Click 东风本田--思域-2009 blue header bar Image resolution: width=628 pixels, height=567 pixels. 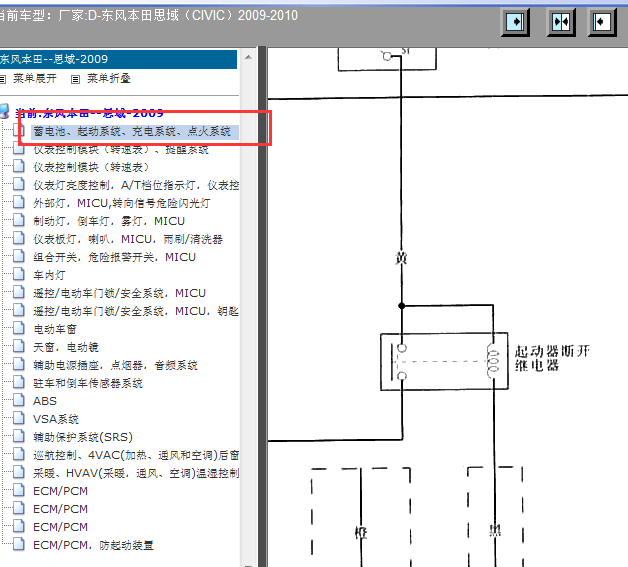pos(118,59)
